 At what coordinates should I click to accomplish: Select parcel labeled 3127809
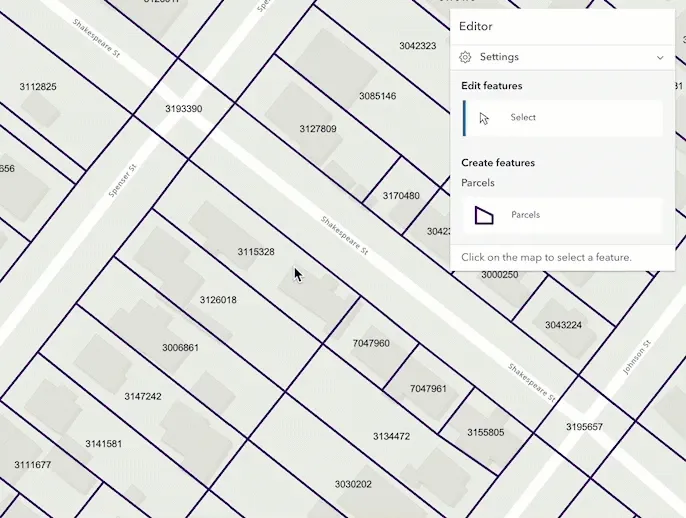tap(318, 129)
